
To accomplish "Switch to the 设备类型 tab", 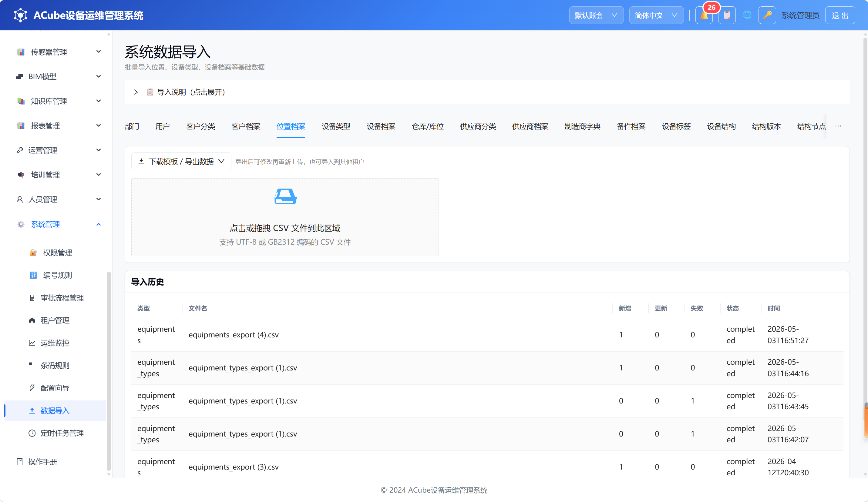I will point(336,126).
